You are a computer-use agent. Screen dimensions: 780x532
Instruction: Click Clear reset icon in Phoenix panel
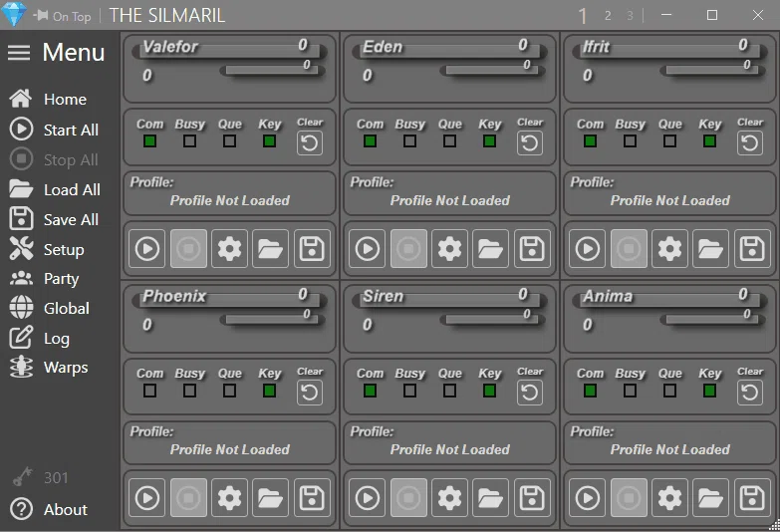pos(310,393)
